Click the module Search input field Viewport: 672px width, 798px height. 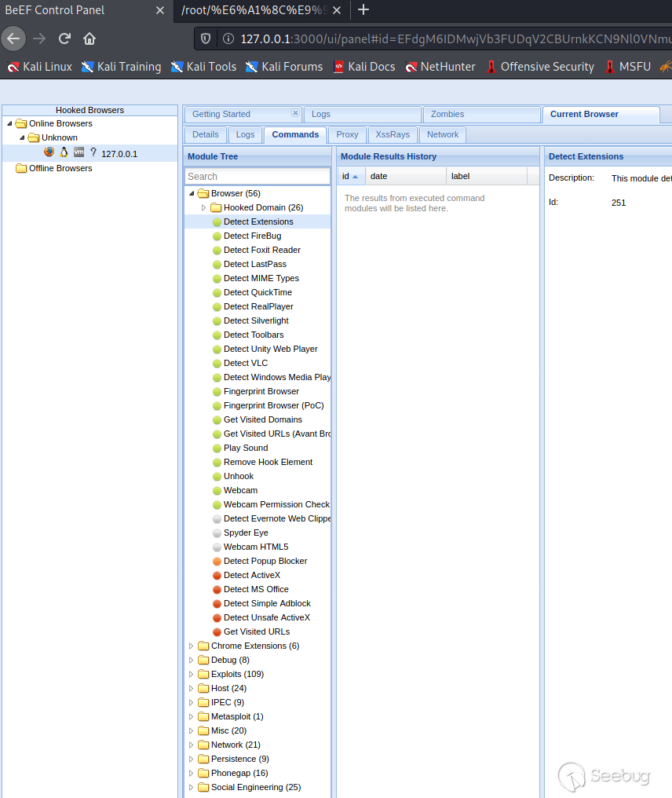click(257, 177)
